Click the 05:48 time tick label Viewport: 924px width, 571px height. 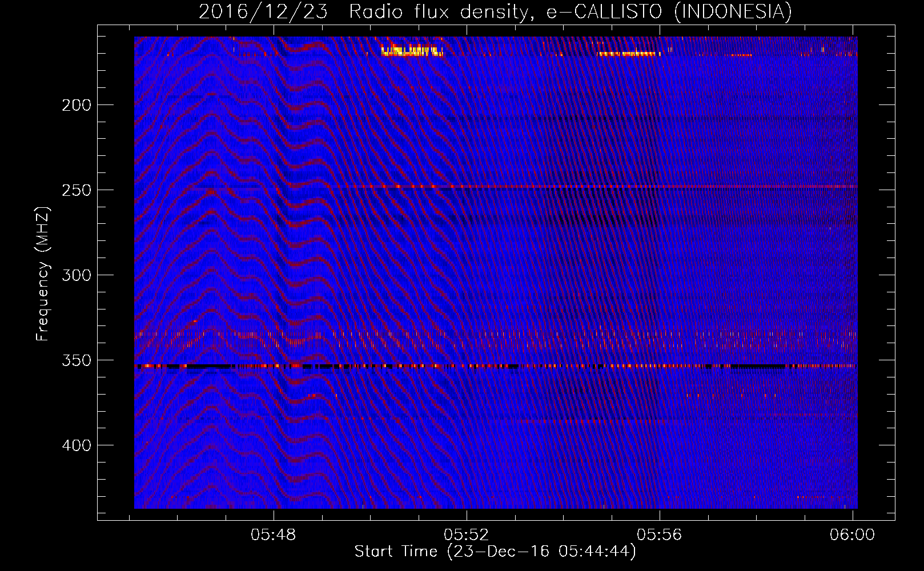coord(274,534)
